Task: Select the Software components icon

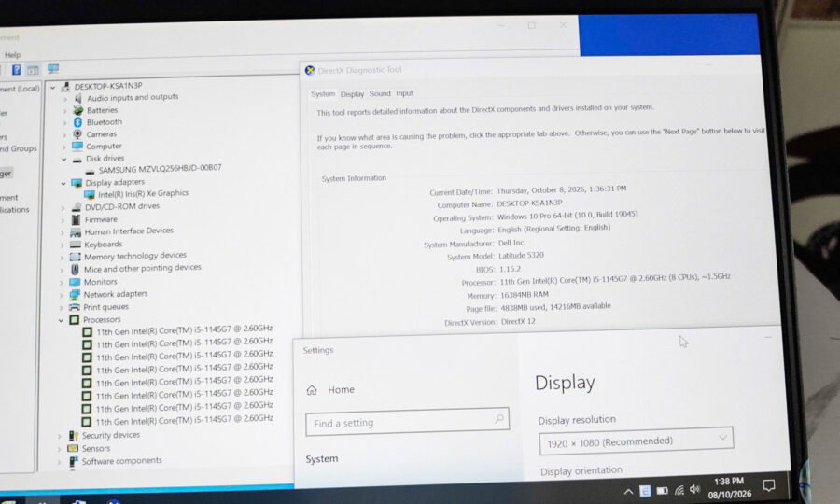Action: coord(74,461)
